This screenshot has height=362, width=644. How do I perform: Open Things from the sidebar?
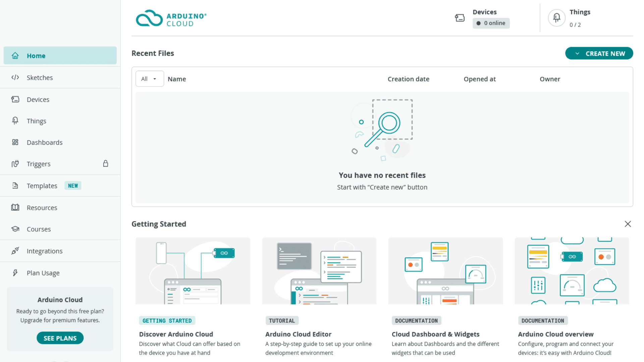pyautogui.click(x=60, y=121)
